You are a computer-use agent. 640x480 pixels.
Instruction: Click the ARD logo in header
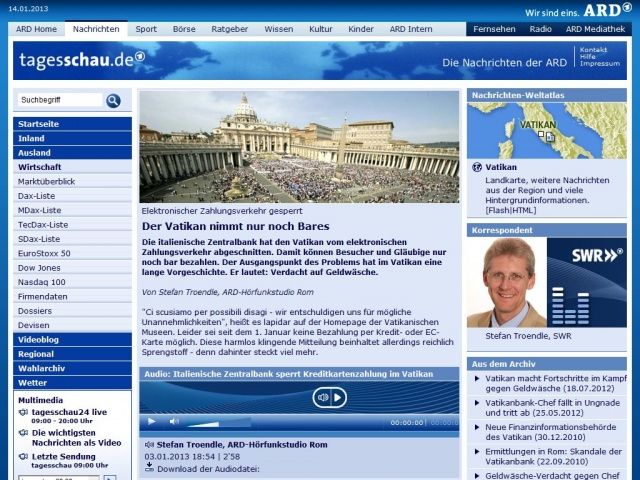607,10
